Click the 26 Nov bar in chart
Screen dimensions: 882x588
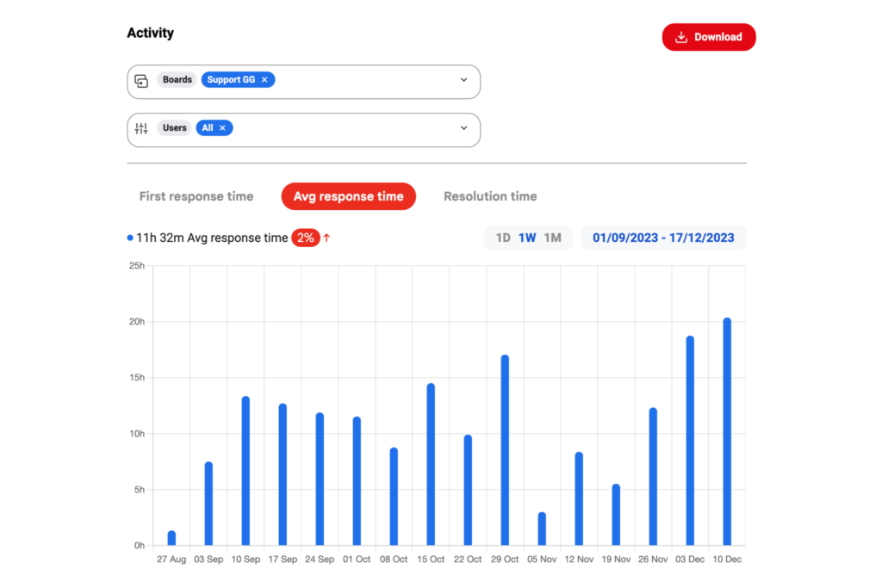[653, 477]
